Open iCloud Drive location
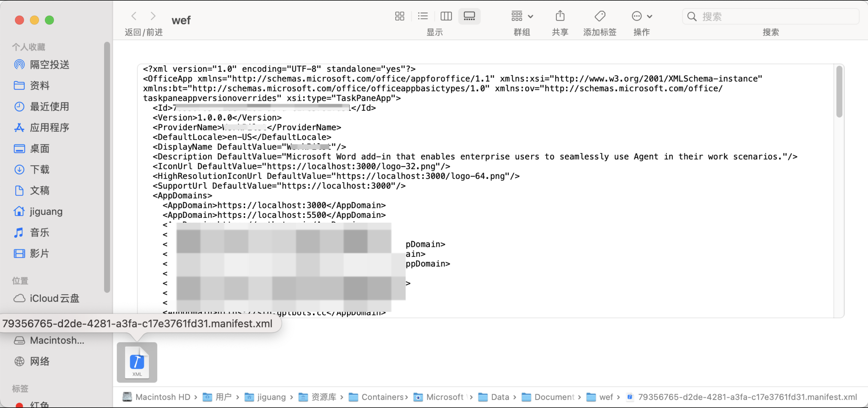The image size is (868, 408). [54, 298]
